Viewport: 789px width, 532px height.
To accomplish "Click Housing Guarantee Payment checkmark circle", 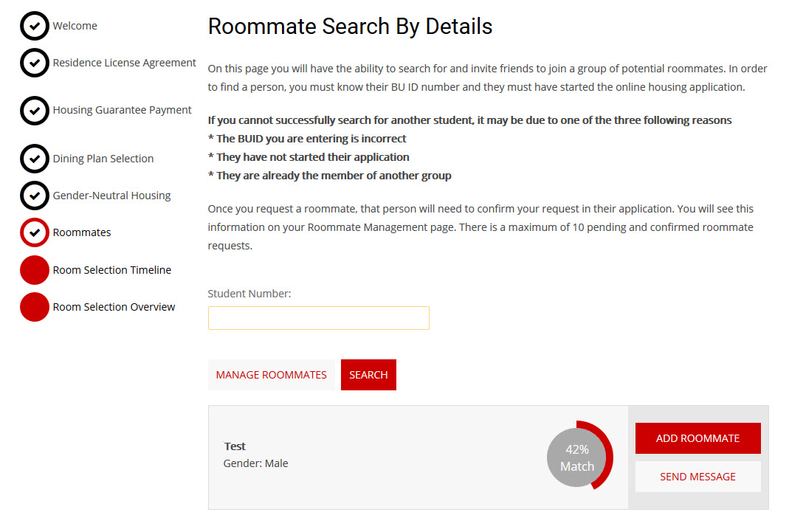I will [34, 110].
